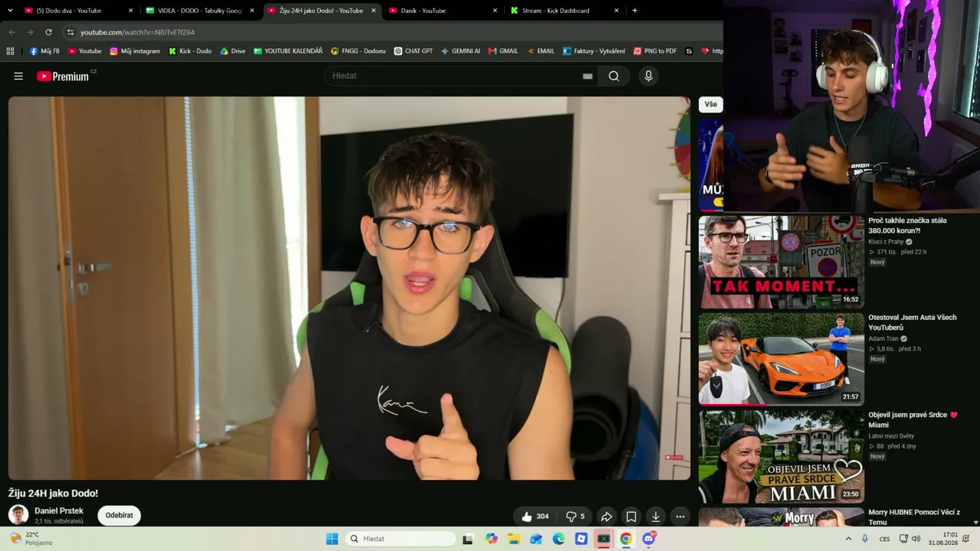Open video title Proč takhle značka stála 380.000 korun
This screenshot has width=980, height=551.
907,225
